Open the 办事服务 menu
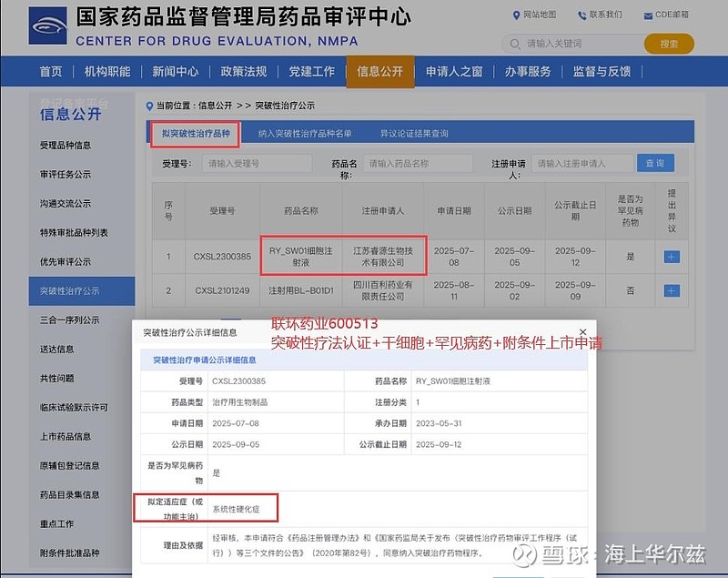Screen dimensions: 728x578 [528, 72]
